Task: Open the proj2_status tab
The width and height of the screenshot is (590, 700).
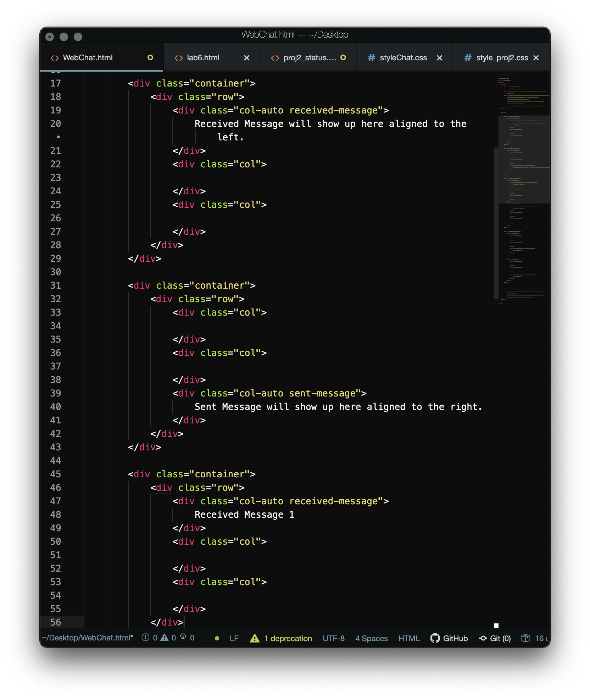Action: (308, 58)
